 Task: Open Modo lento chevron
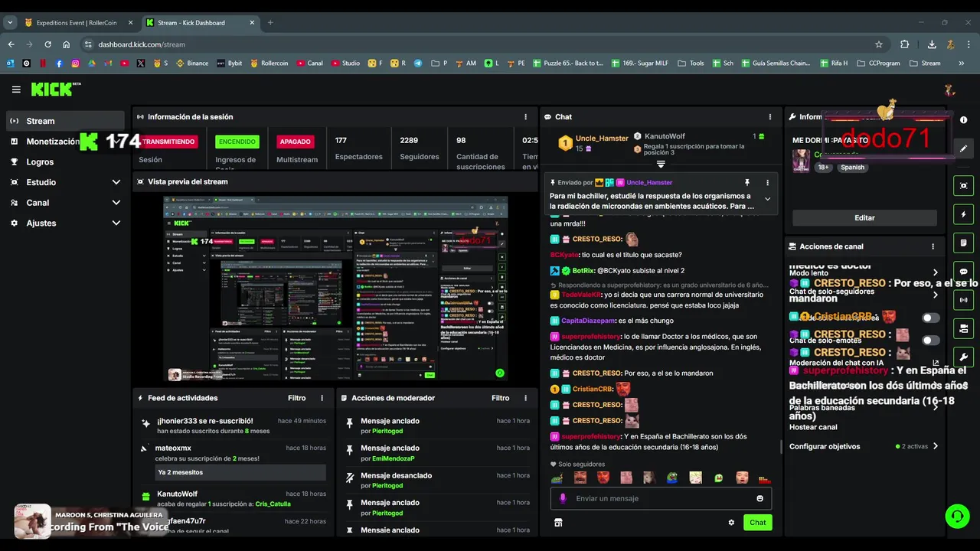(935, 272)
